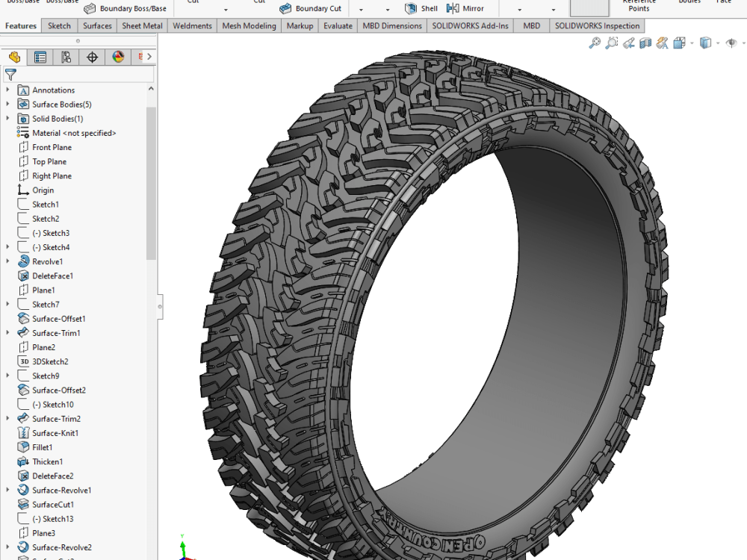Activate the Zoom to Area tool

click(611, 43)
